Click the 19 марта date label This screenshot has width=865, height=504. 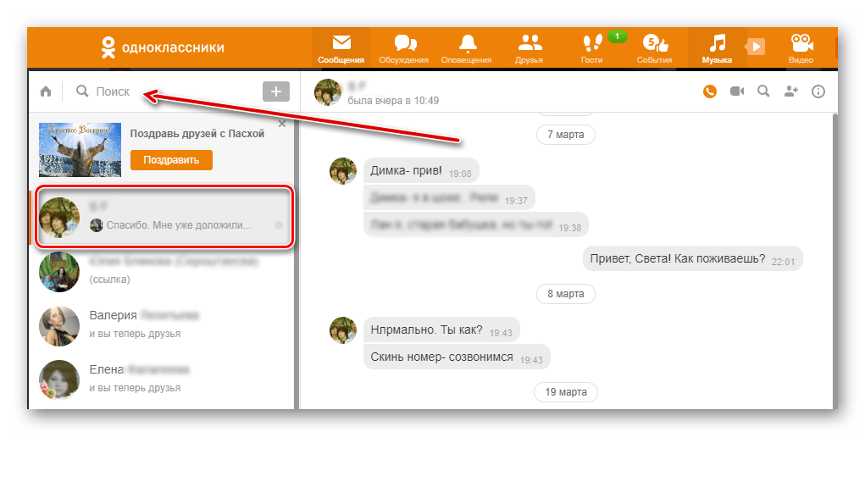[x=565, y=392]
